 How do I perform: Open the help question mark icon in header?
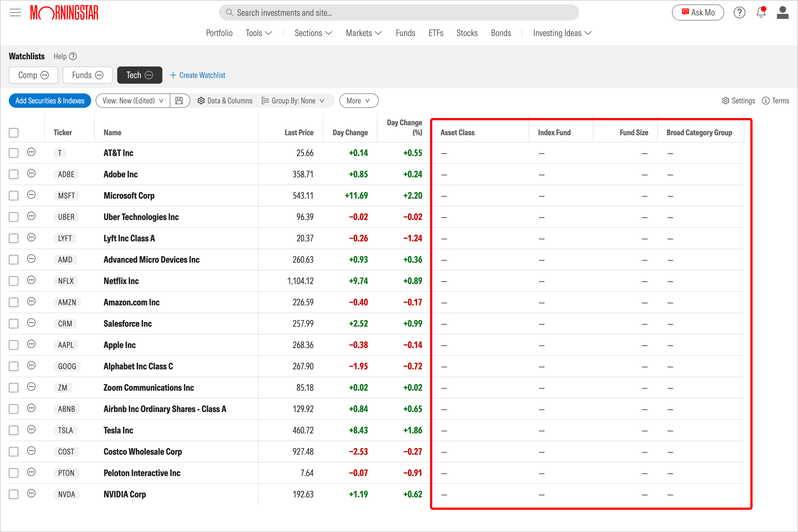point(739,12)
